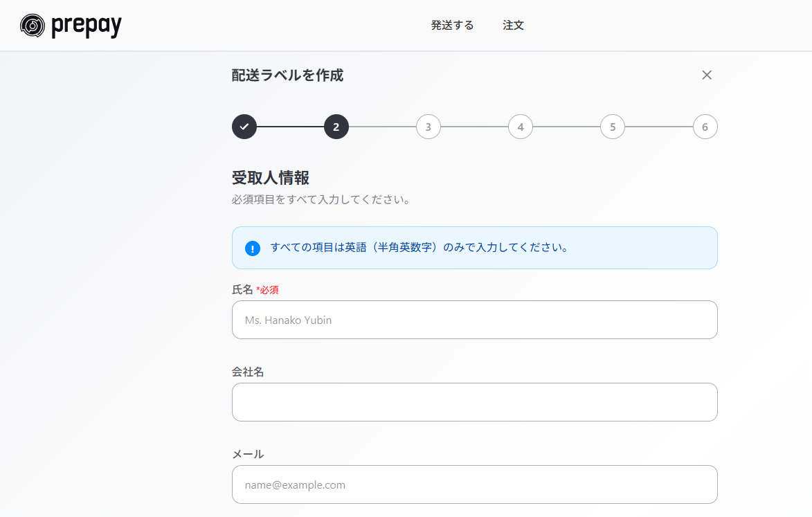
Task: Click the prepay wordmark text
Action: point(87,26)
